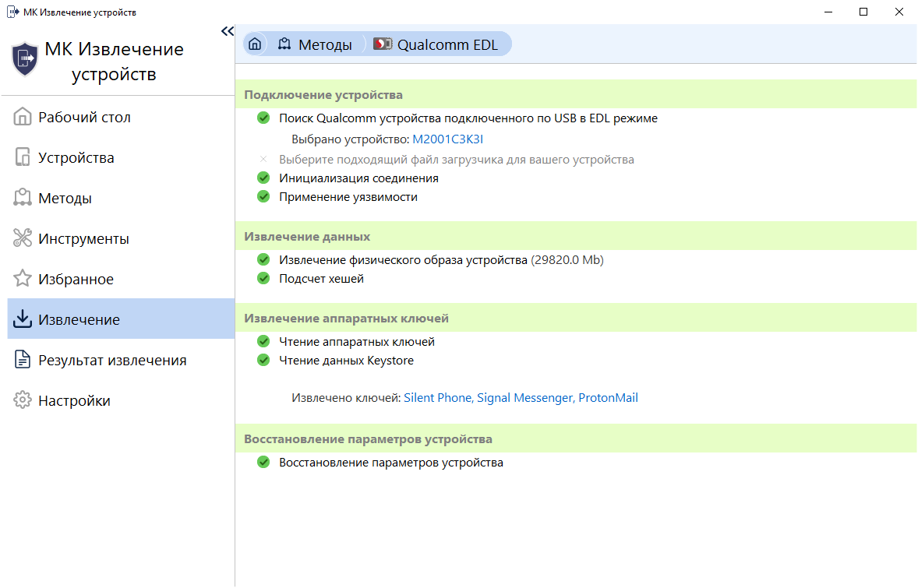Click the X mark beside Выберите подходящий файл
The height and width of the screenshot is (588, 918).
263,159
